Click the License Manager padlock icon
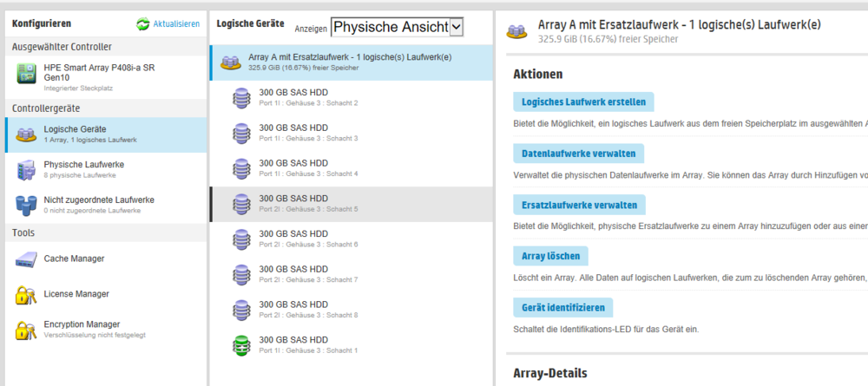This screenshot has height=386, width=868. [26, 295]
